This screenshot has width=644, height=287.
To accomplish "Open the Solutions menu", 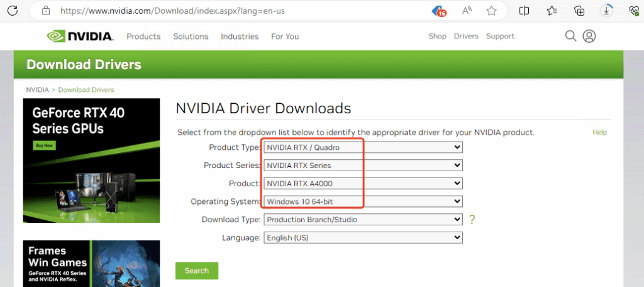I will pos(191,36).
